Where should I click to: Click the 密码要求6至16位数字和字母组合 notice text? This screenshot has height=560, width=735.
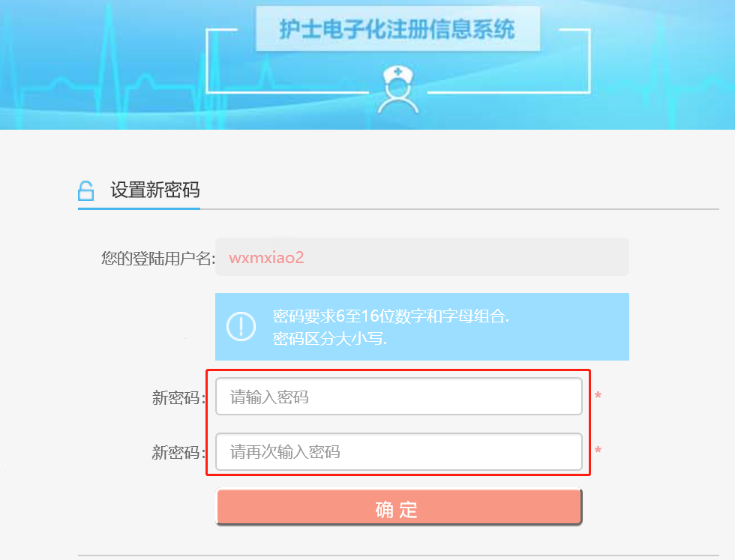[391, 316]
